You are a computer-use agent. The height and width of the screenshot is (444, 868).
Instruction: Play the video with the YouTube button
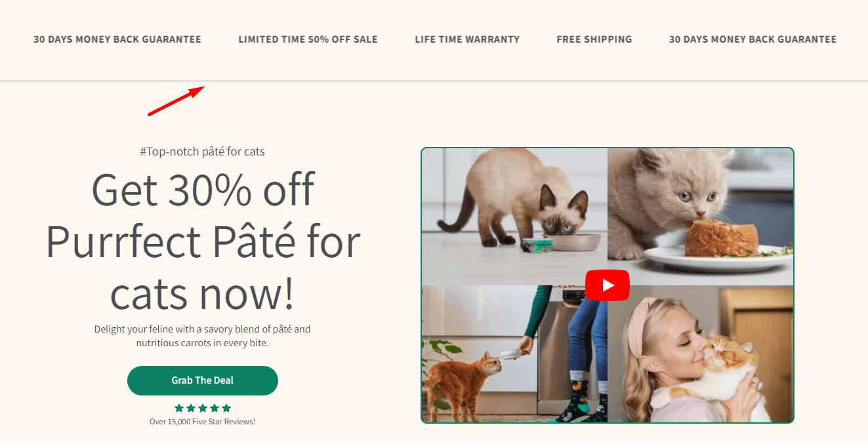coord(607,285)
